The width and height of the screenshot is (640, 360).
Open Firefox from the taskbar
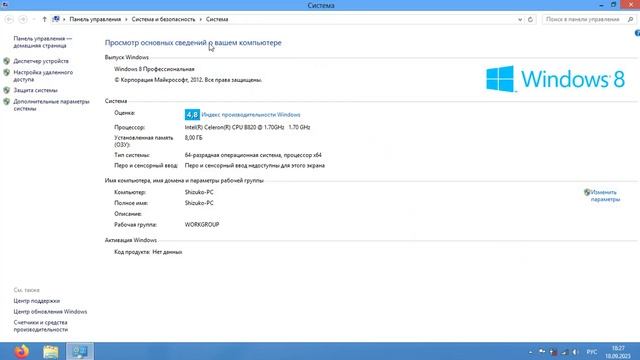click(x=22, y=351)
